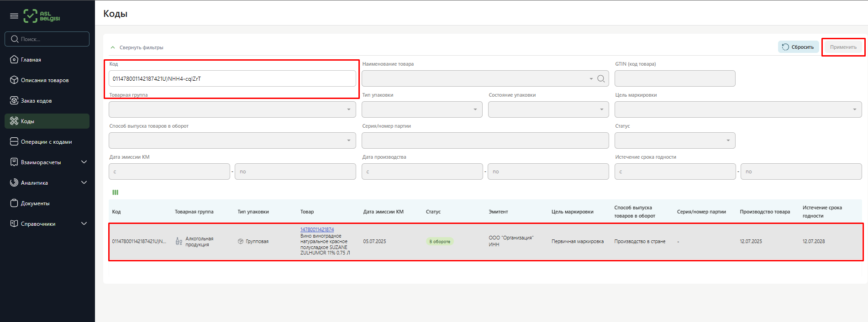Click the hamburger menu icon

[14, 16]
